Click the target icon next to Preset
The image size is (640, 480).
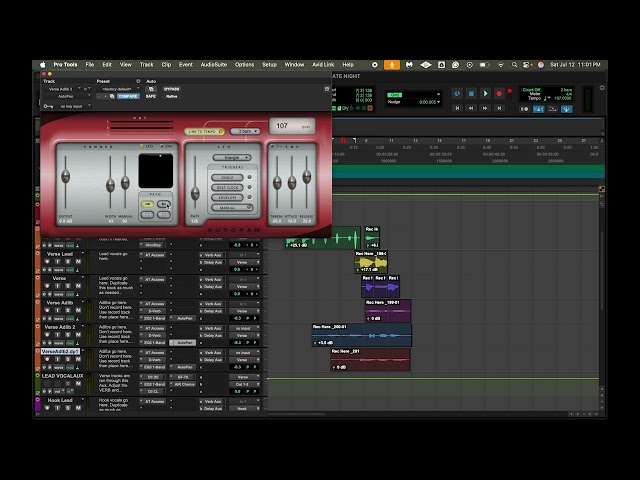(x=138, y=81)
